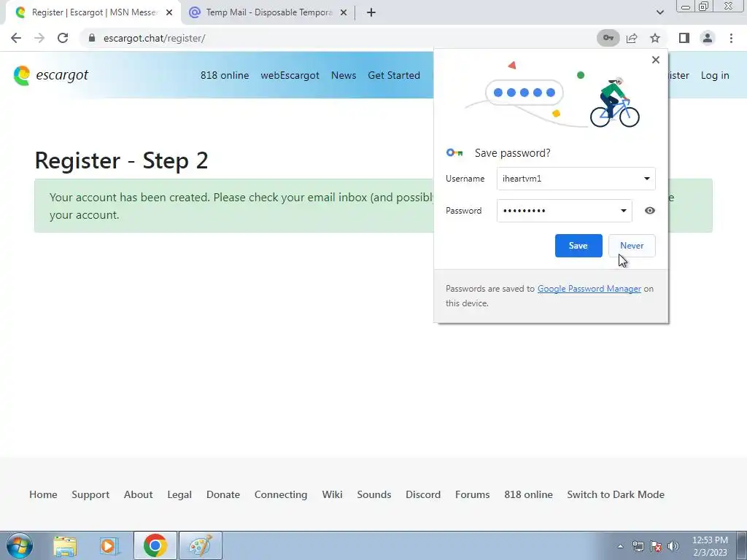Open the Donate footer link
Viewport: 747px width, 560px height.
tap(223, 494)
